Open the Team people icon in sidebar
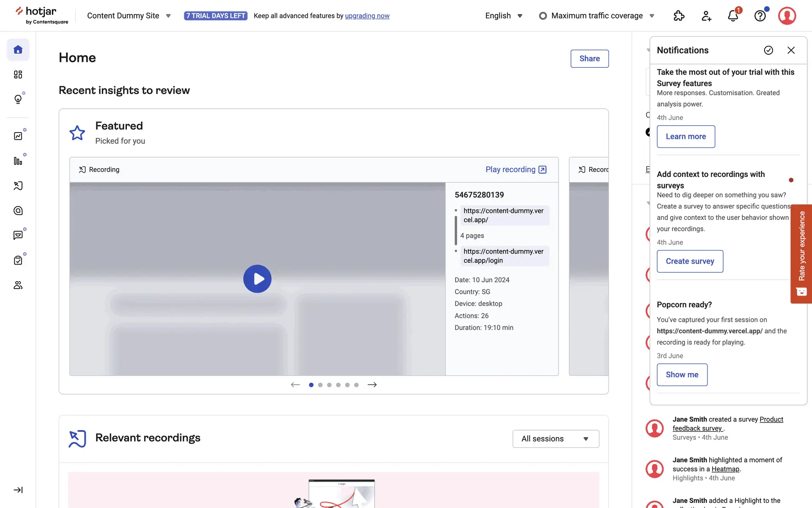The height and width of the screenshot is (508, 812). (x=18, y=285)
